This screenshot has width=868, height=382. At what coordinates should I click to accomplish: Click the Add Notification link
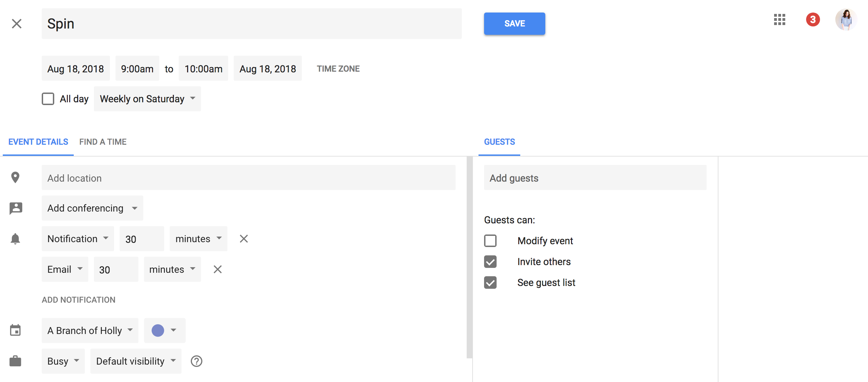[x=79, y=300]
